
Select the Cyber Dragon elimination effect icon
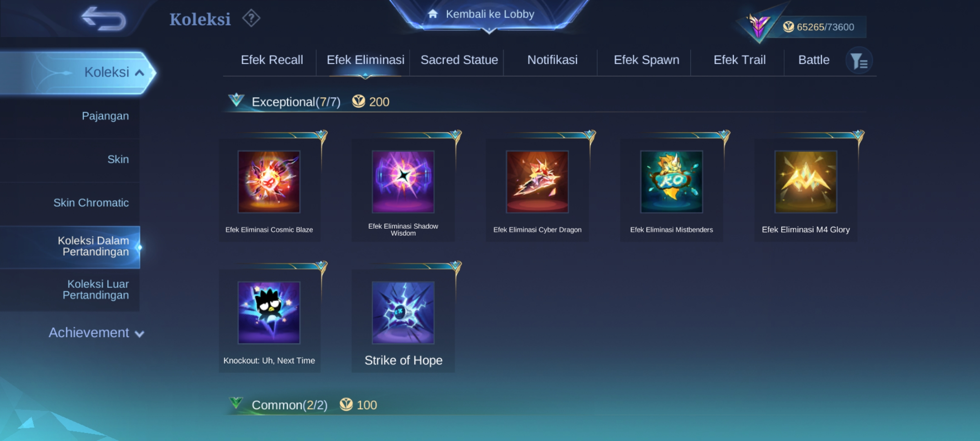(x=537, y=182)
